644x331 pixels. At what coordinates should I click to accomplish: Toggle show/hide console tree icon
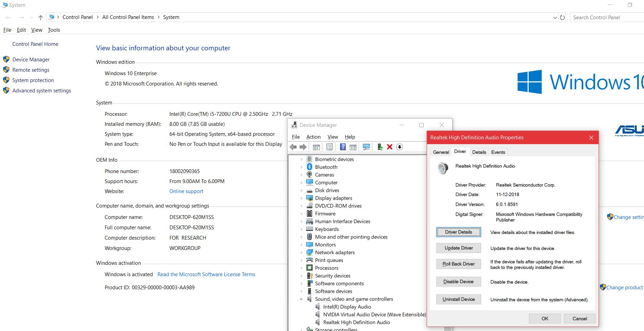click(316, 147)
